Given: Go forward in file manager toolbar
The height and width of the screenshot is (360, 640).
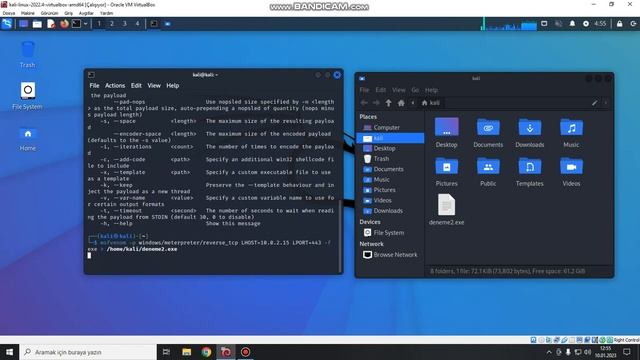Looking at the screenshot, I should [x=376, y=103].
